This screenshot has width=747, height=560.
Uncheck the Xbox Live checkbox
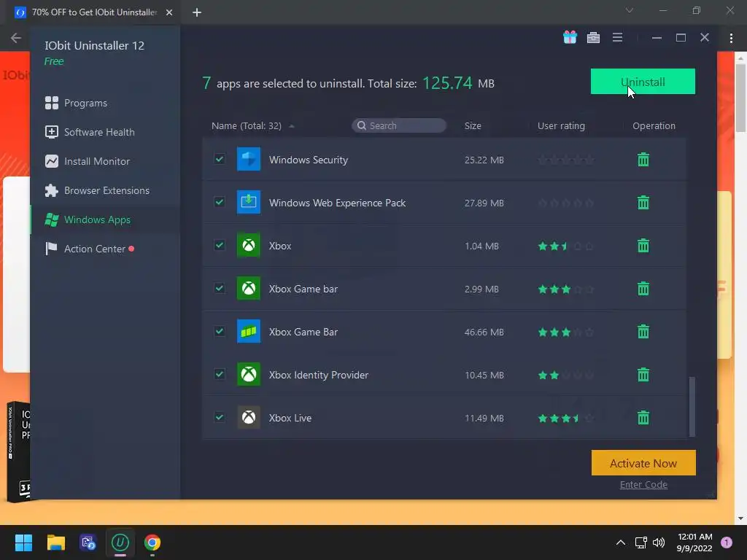pyautogui.click(x=219, y=417)
